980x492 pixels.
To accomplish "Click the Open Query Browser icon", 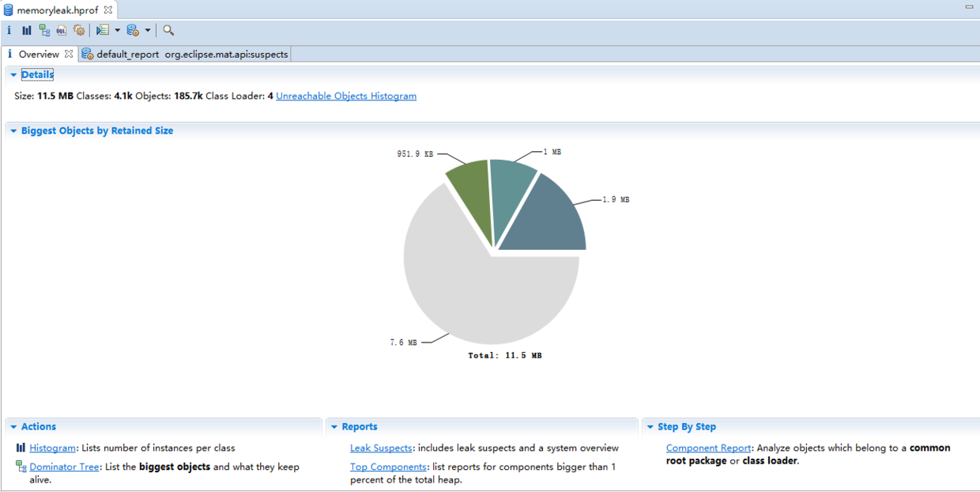I will tap(134, 30).
